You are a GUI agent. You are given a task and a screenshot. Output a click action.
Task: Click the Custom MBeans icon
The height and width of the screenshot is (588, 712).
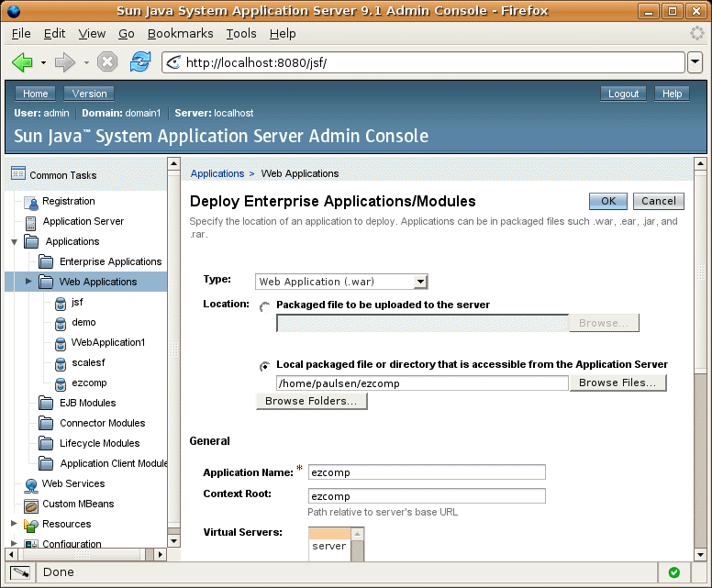coord(31,505)
